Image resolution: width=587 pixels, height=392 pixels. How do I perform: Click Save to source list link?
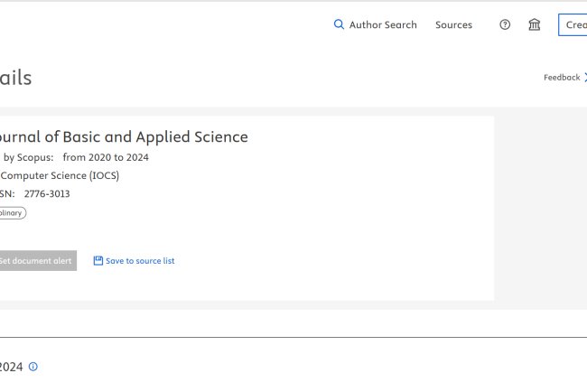(140, 261)
